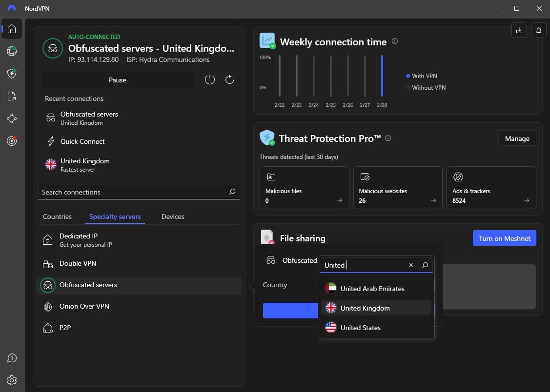Click the power disconnect icon

210,79
